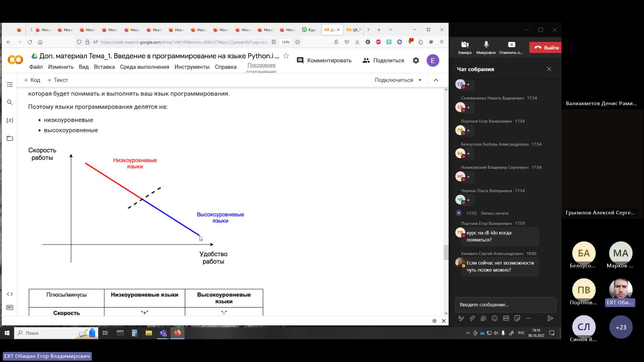Expand the Подключиться dropdown arrow
The height and width of the screenshot is (362, 644).
[x=420, y=80]
